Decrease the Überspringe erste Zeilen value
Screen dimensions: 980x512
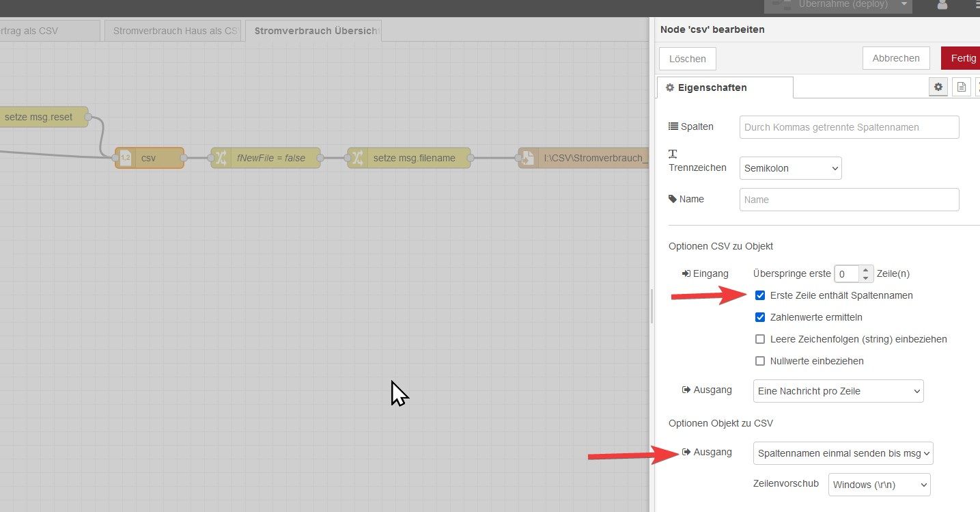865,278
